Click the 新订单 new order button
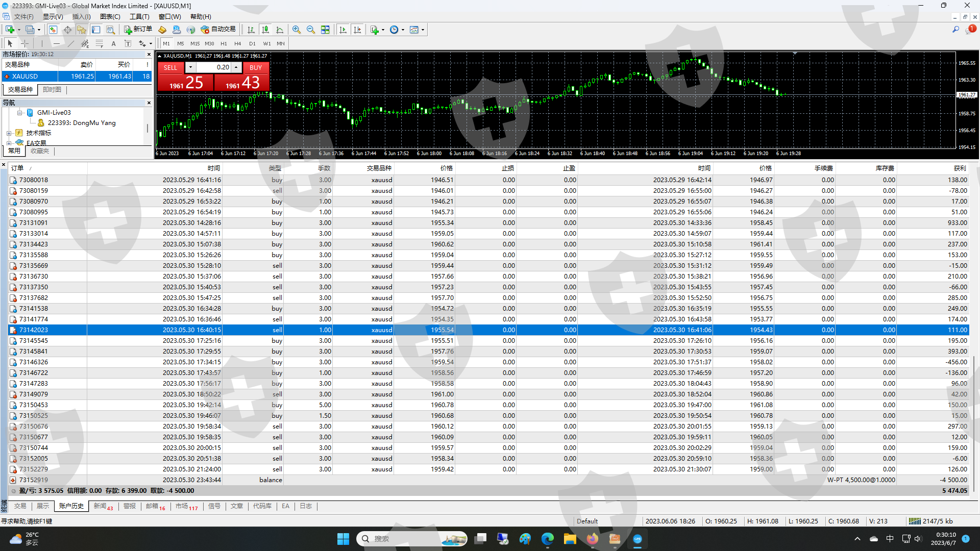The width and height of the screenshot is (980, 551). click(138, 30)
